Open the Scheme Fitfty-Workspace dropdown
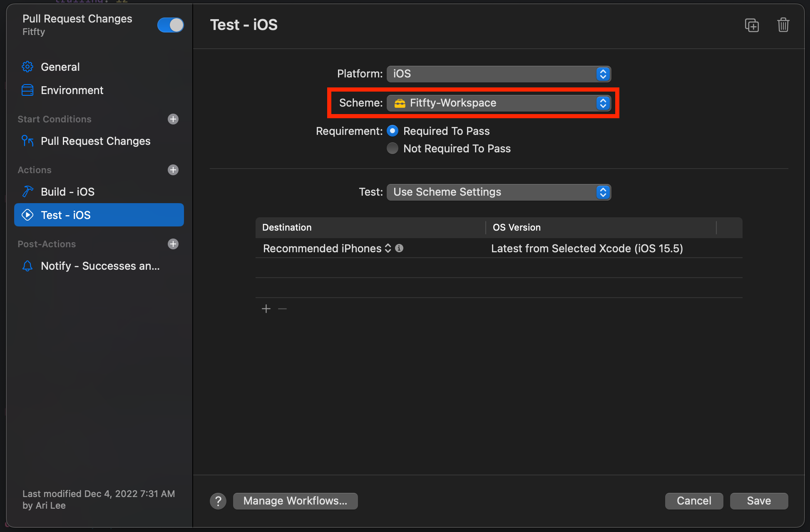Image resolution: width=810 pixels, height=532 pixels. (499, 103)
